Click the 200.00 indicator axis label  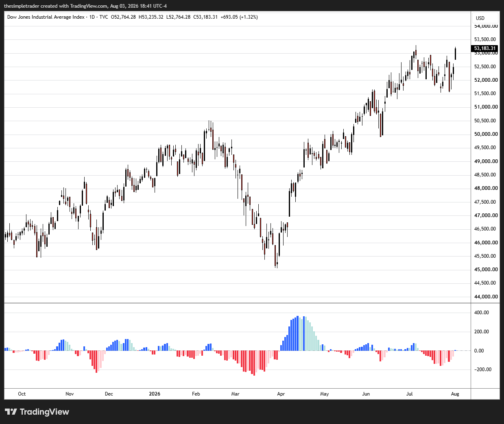tap(482, 332)
